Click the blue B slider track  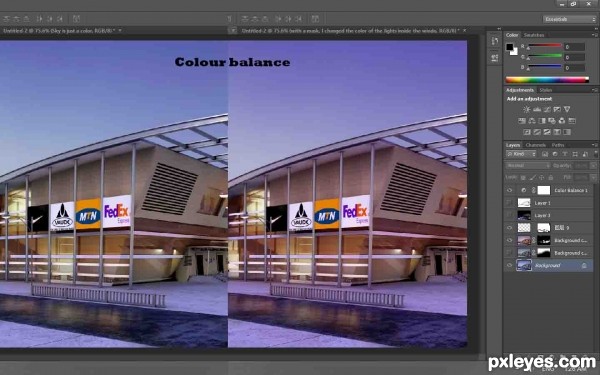coord(545,67)
